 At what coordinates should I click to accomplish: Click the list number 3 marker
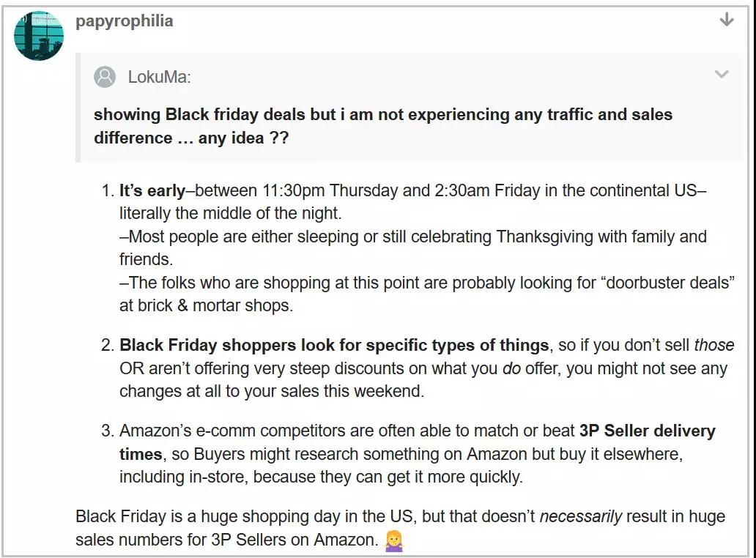click(x=108, y=431)
